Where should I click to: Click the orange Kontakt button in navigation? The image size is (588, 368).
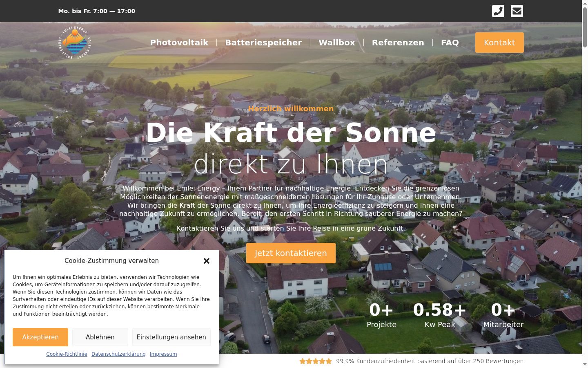click(499, 43)
